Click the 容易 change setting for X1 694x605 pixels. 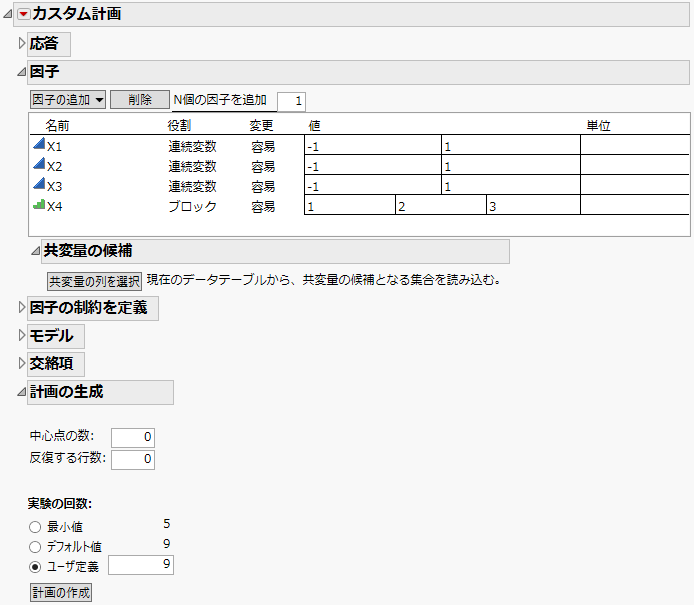263,146
